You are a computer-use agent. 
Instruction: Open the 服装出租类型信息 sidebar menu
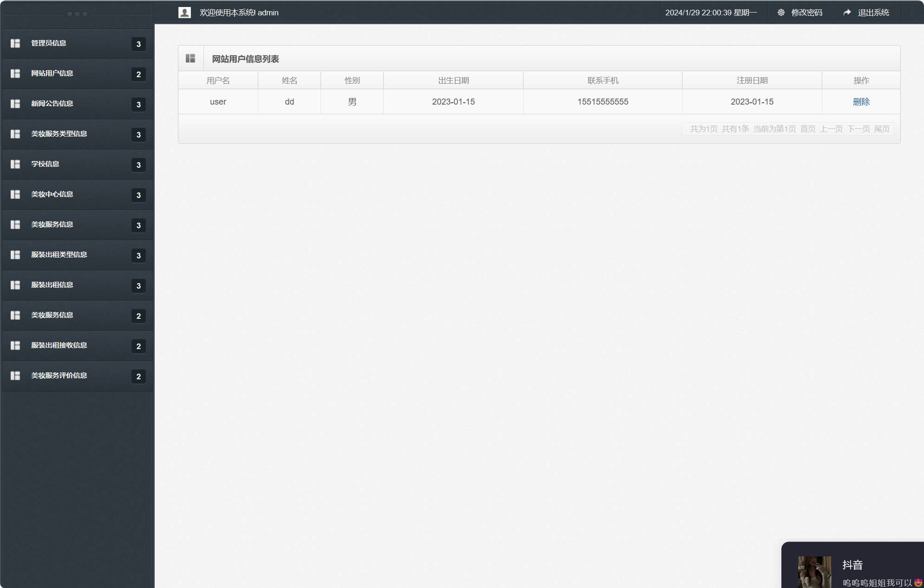click(x=59, y=255)
